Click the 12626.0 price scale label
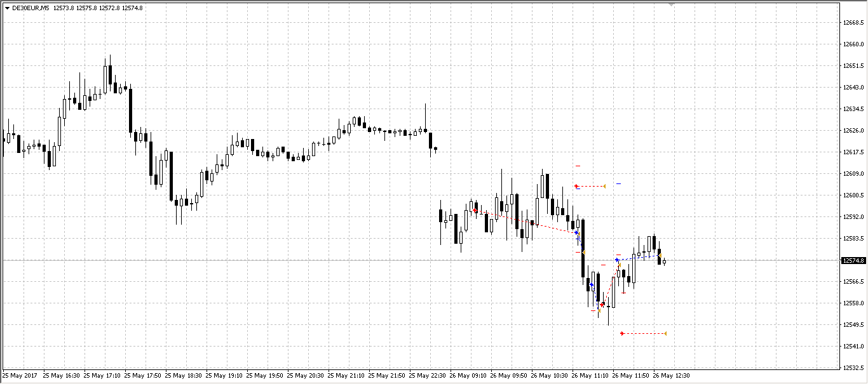 pyautogui.click(x=853, y=131)
